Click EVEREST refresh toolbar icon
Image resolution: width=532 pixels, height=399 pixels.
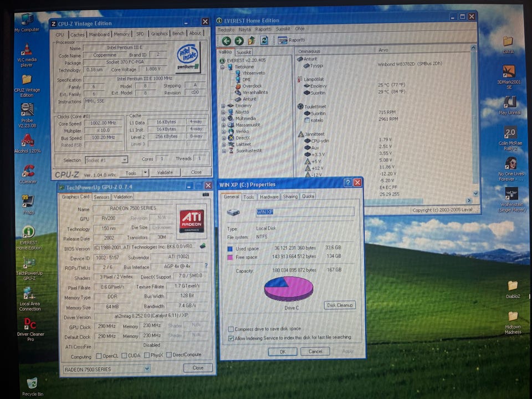click(x=264, y=40)
